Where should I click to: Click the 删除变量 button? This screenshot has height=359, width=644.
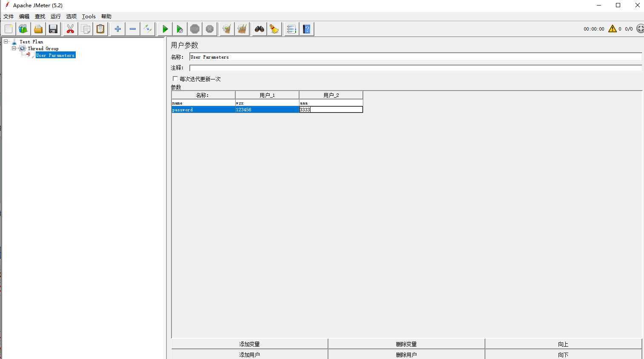tap(406, 344)
